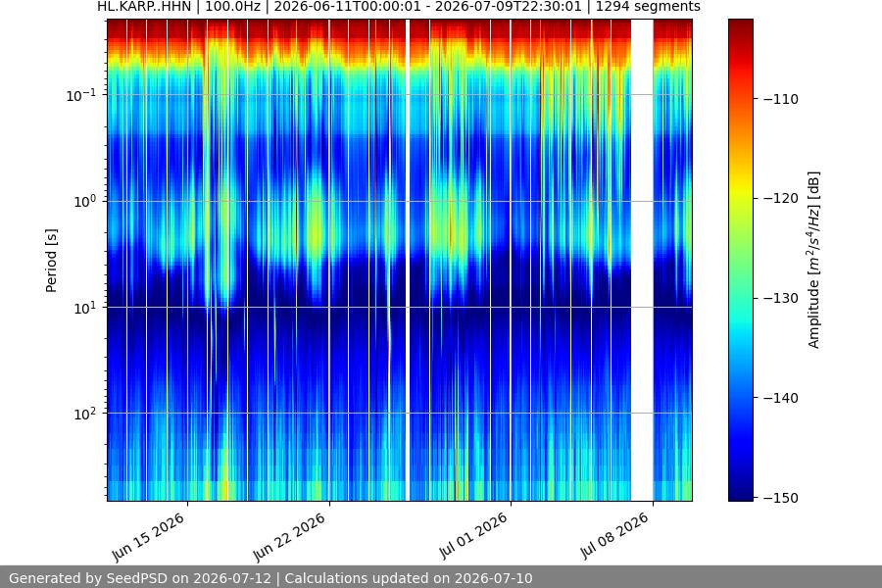Click the 'Jun 15 2026' date label
This screenshot has height=588, width=882.
click(148, 537)
